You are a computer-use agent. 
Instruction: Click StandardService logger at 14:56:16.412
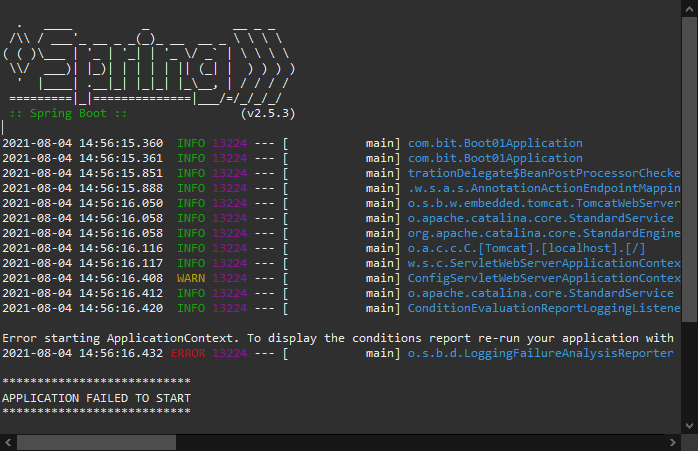tap(540, 293)
